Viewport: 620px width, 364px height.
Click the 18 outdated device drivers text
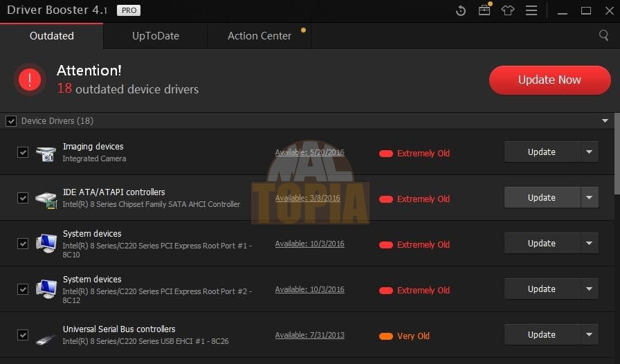point(128,89)
